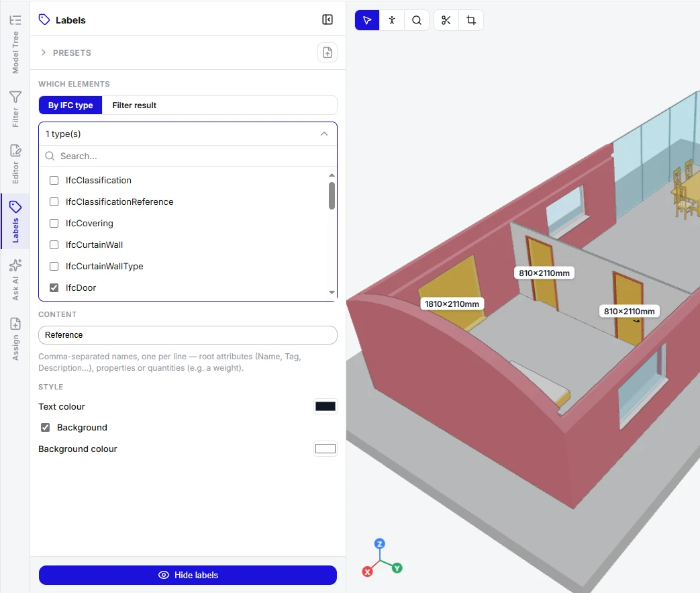Collapse the Labels side panel
Screen dimensions: 700x593
point(328,19)
